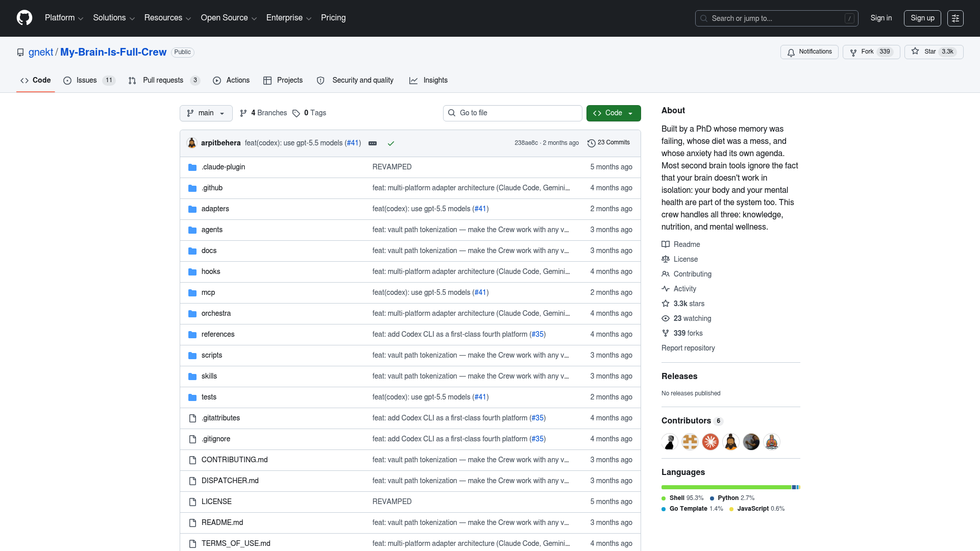View 339 forks list

[x=682, y=333]
